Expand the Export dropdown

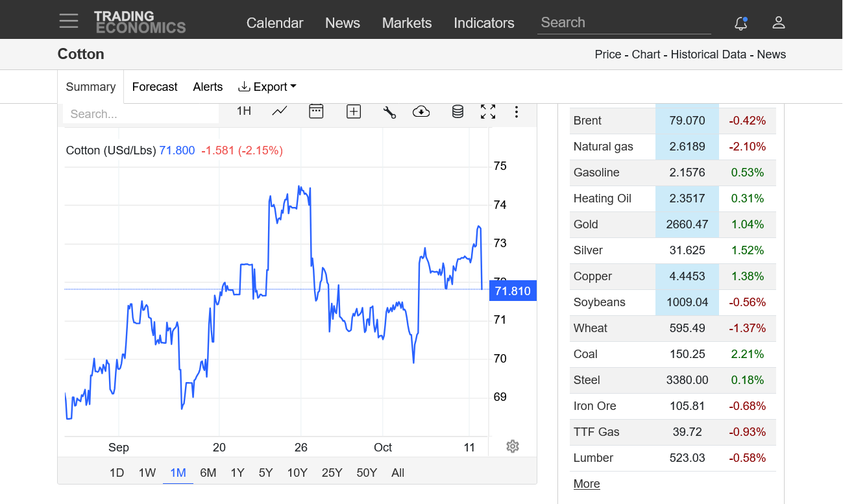tap(267, 87)
